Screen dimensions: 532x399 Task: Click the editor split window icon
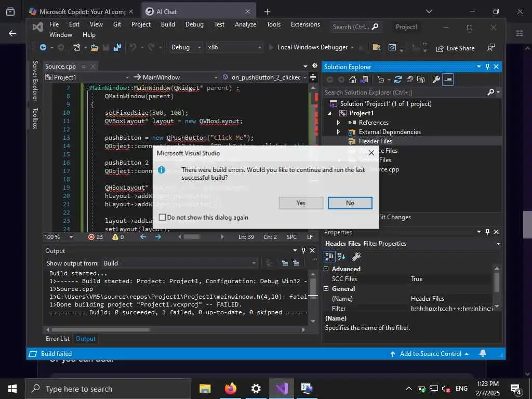[x=313, y=77]
